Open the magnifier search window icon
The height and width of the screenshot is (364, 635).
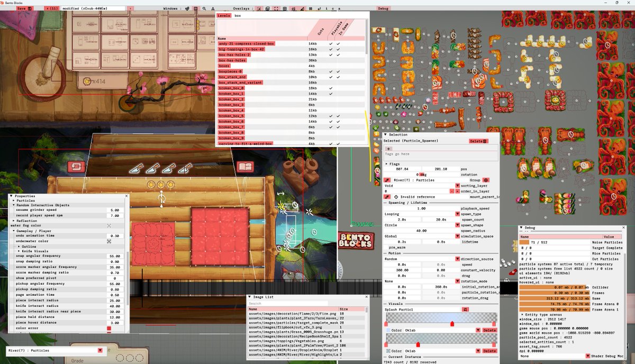204,8
